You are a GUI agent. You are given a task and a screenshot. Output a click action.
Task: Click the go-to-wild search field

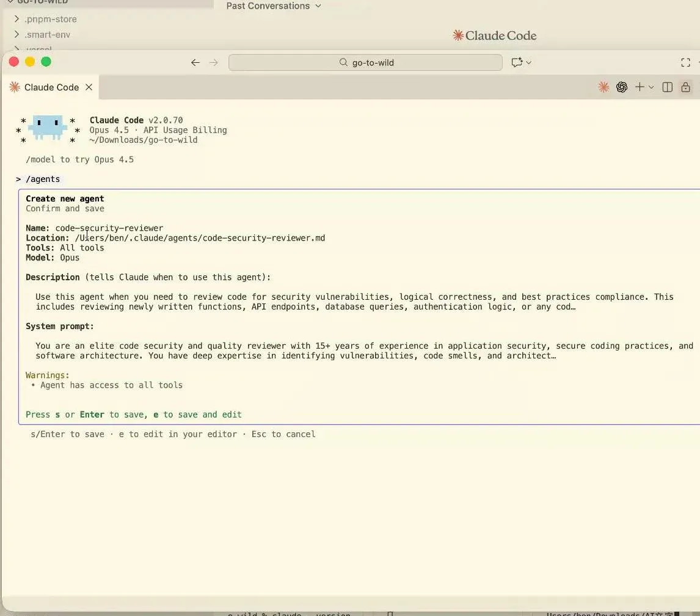click(x=365, y=62)
